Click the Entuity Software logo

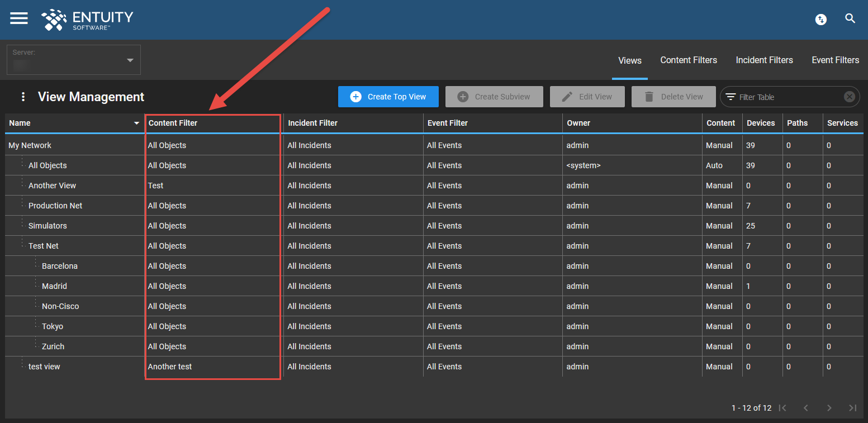coord(87,19)
